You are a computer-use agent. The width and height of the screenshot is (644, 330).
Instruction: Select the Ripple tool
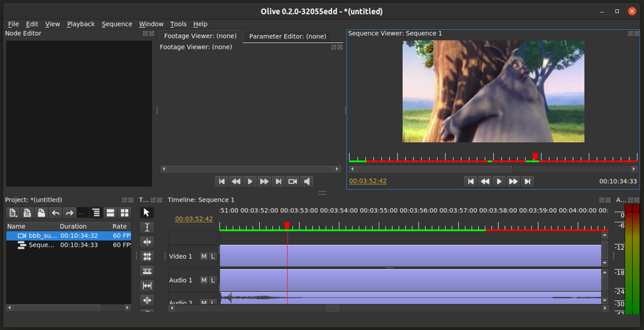click(x=147, y=242)
